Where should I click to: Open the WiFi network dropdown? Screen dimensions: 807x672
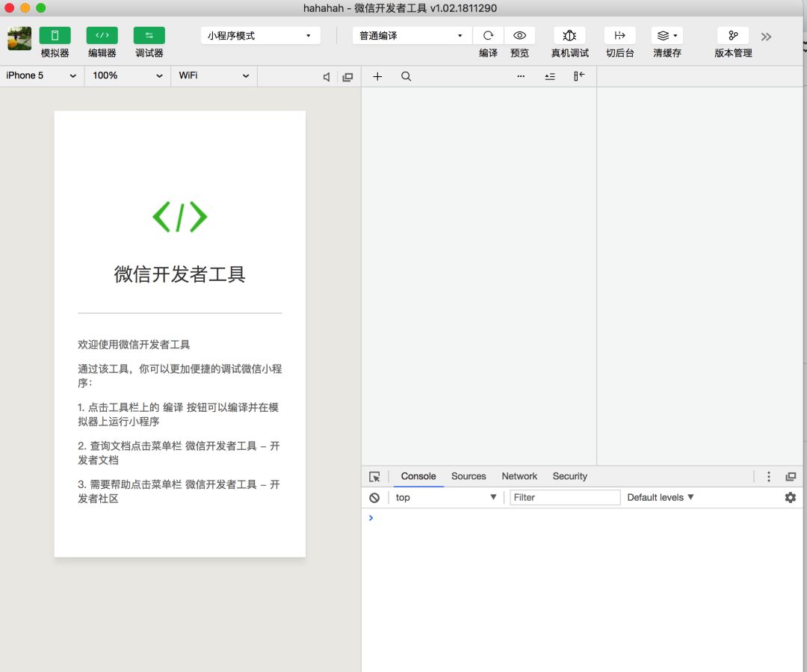tap(214, 75)
